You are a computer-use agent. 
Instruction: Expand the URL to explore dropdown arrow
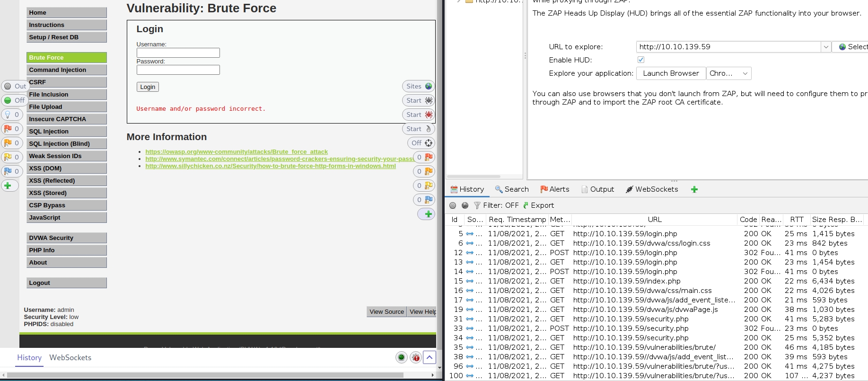coord(826,47)
